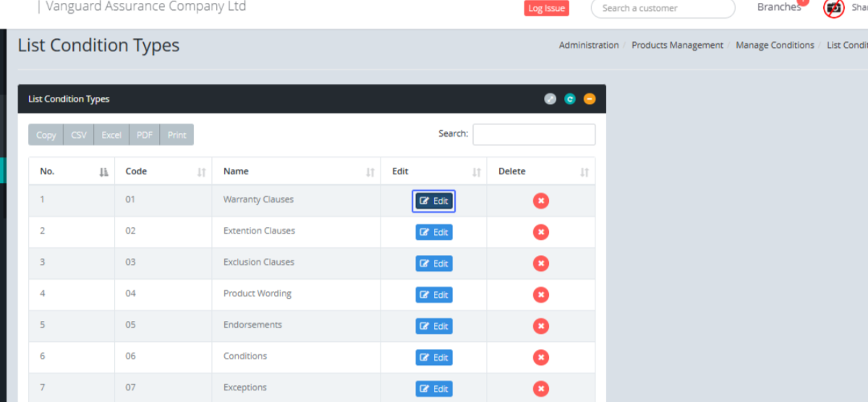Screen dimensions: 868x402
Task: Click the teal panel refresh icon
Action: [570, 99]
